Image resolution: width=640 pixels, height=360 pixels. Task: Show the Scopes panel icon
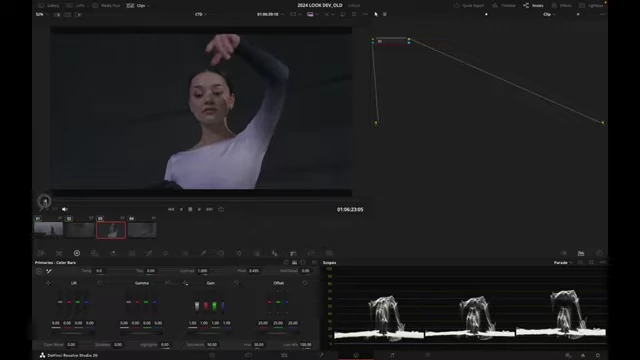tap(581, 253)
